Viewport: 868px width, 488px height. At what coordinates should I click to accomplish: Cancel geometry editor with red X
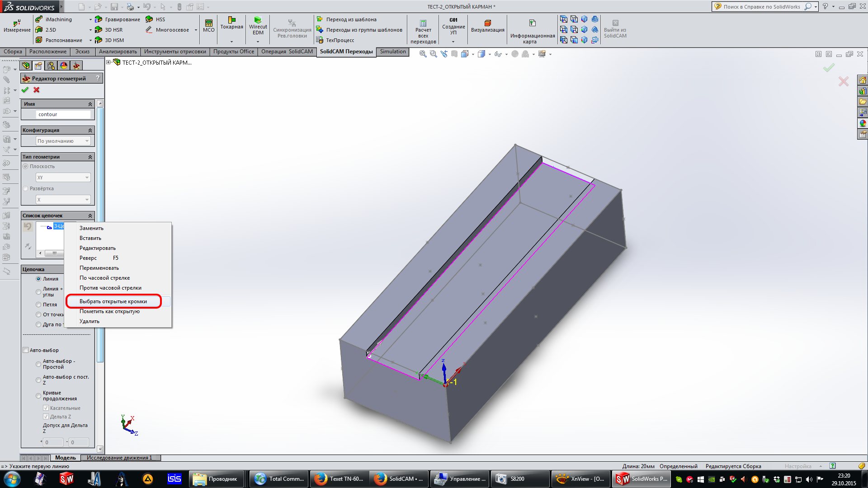tap(37, 90)
